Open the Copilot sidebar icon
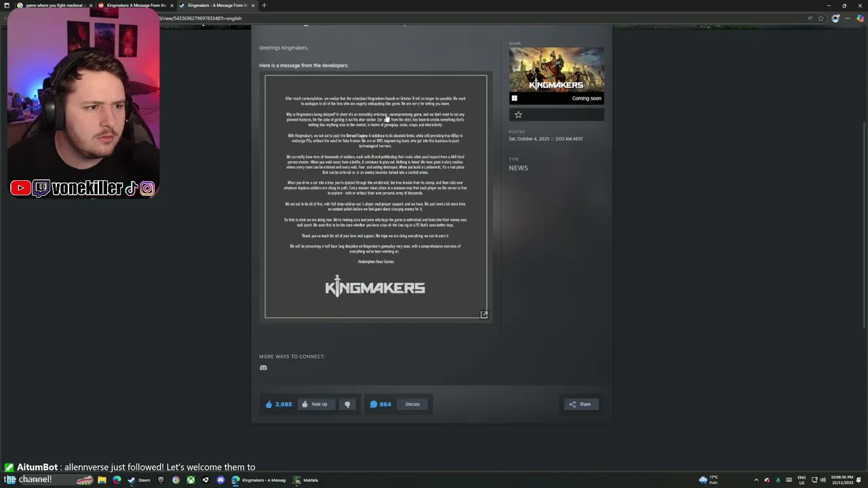Image resolution: width=868 pixels, height=488 pixels. coord(860,18)
